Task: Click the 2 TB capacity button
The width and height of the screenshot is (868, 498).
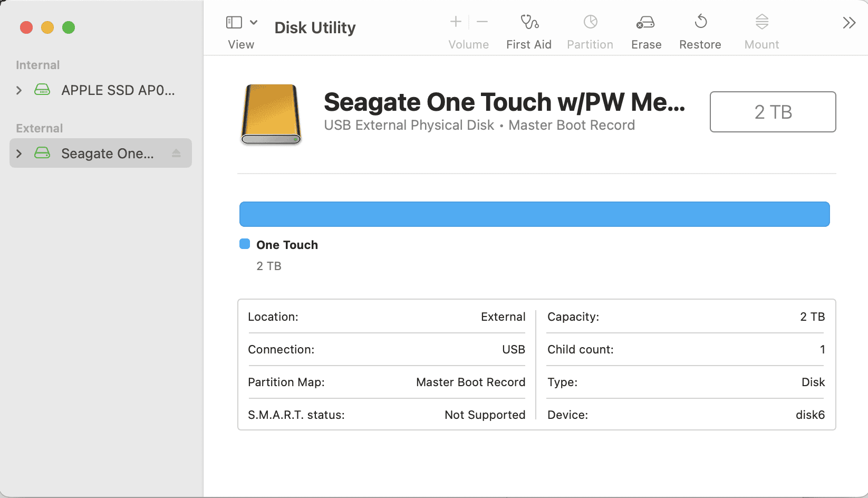Action: [773, 112]
